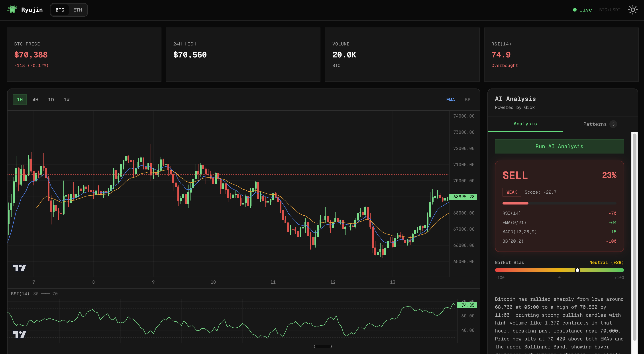The width and height of the screenshot is (644, 354).
Task: Click the Ryujin dragon logo icon
Action: tap(12, 10)
